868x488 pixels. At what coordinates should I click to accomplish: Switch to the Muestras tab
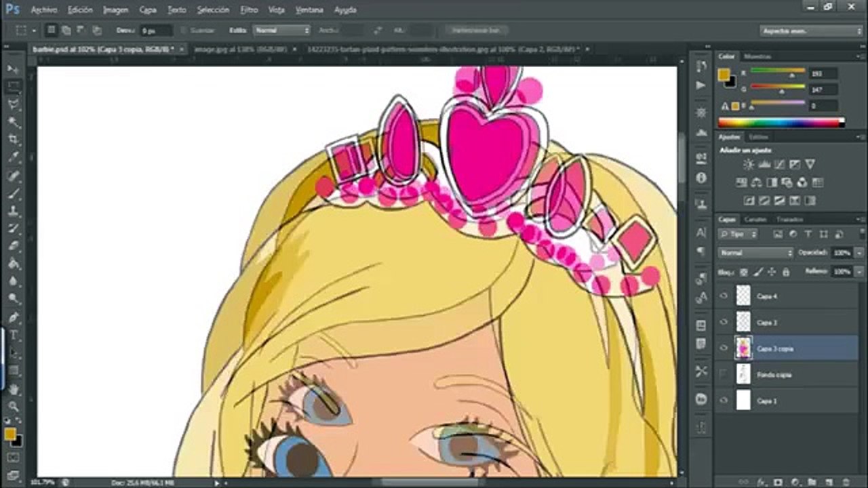coord(757,56)
